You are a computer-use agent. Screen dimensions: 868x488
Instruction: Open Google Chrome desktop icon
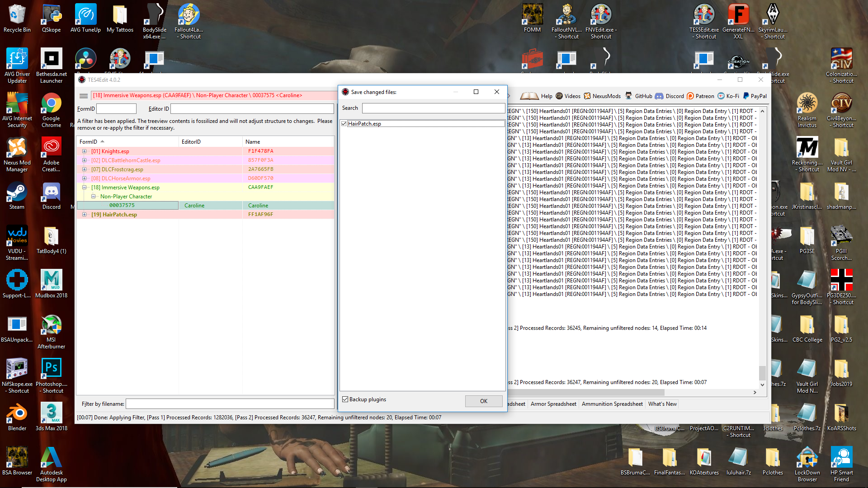tap(51, 111)
